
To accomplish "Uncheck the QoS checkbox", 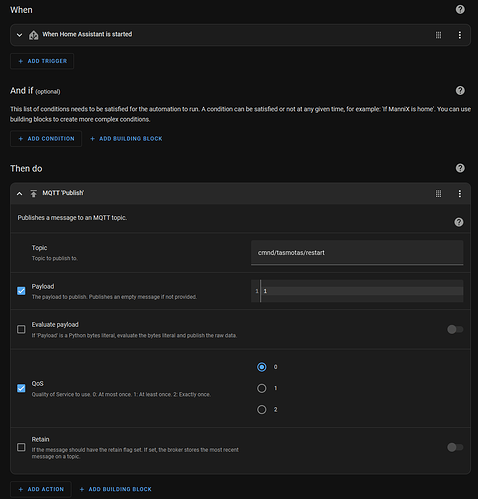I will [x=21, y=388].
